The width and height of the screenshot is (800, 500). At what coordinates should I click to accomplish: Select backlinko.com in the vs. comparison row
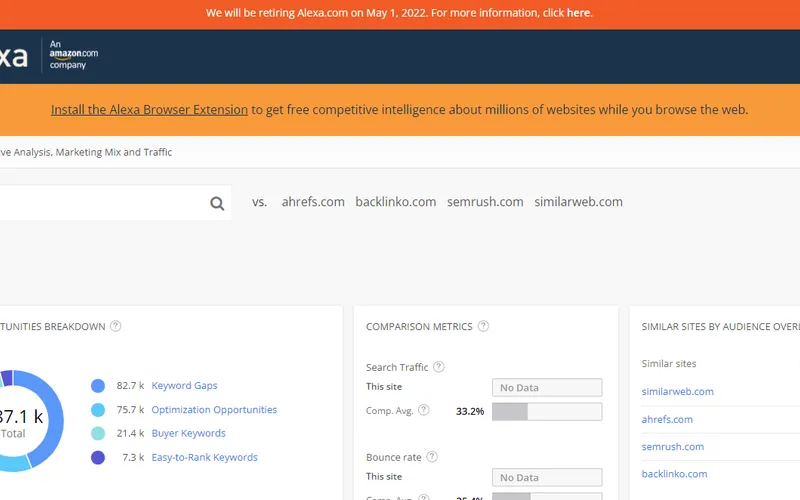[396, 202]
